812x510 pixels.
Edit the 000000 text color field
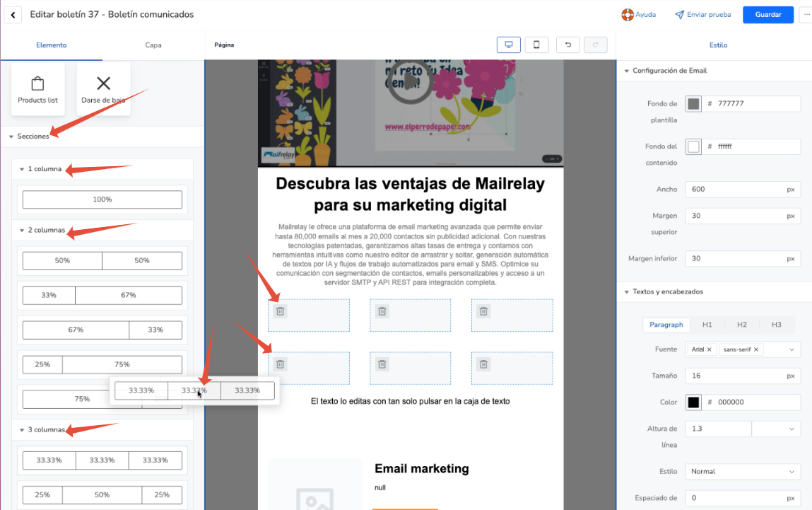(x=751, y=402)
